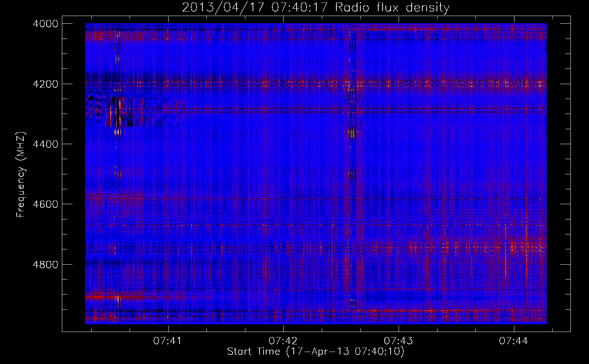This screenshot has width=589, height=364.
Task: Click the 07:42 time axis label
Action: tap(283, 341)
